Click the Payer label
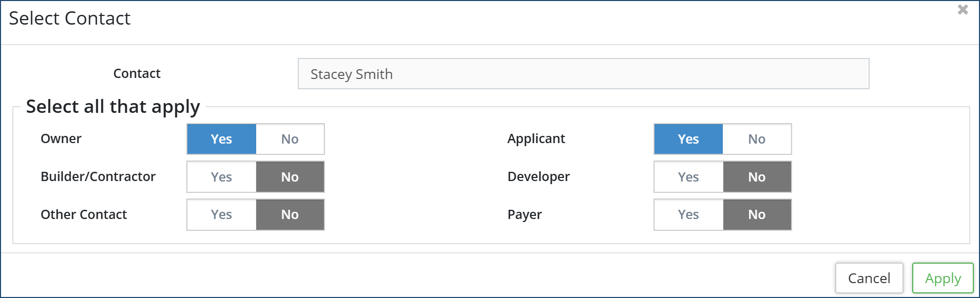The height and width of the screenshot is (298, 980). 525,214
